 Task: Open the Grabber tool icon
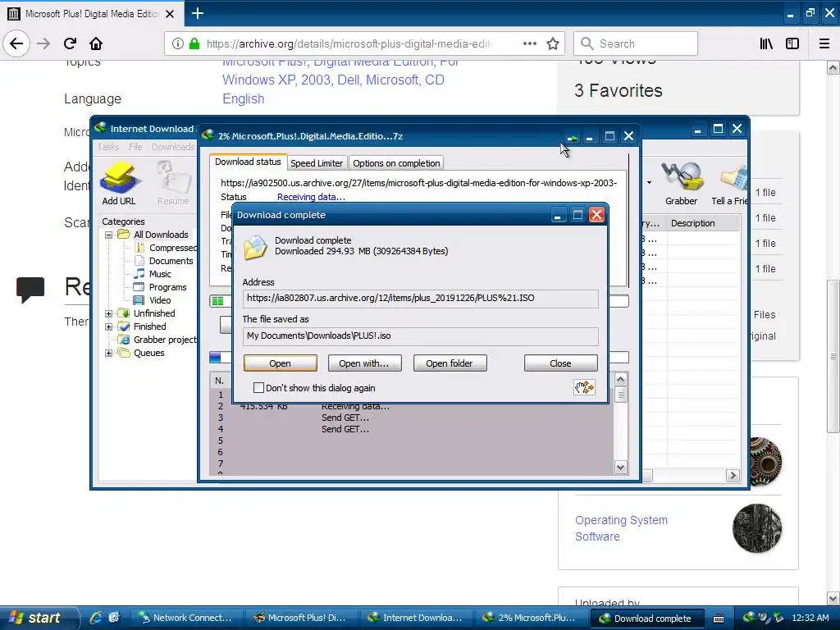pos(682,183)
